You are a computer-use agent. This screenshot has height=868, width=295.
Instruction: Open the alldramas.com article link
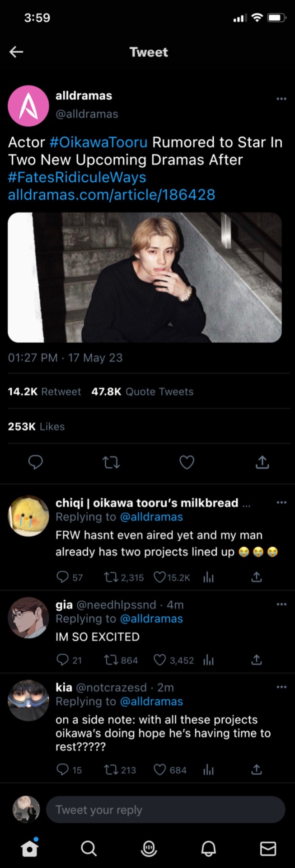(112, 195)
